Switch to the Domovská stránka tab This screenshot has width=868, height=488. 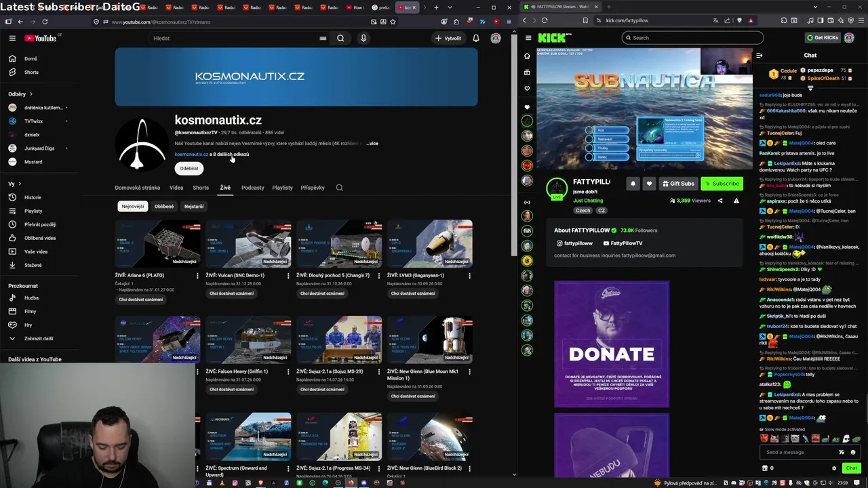[x=138, y=188]
